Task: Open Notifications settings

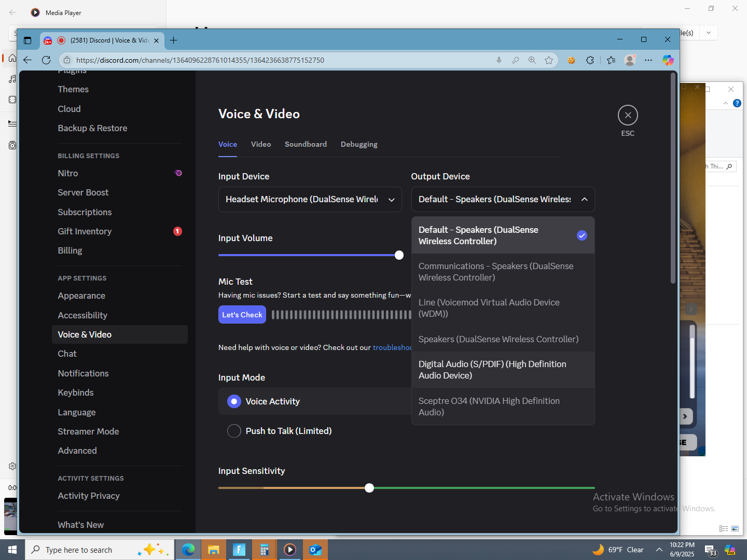Action: [x=120, y=373]
